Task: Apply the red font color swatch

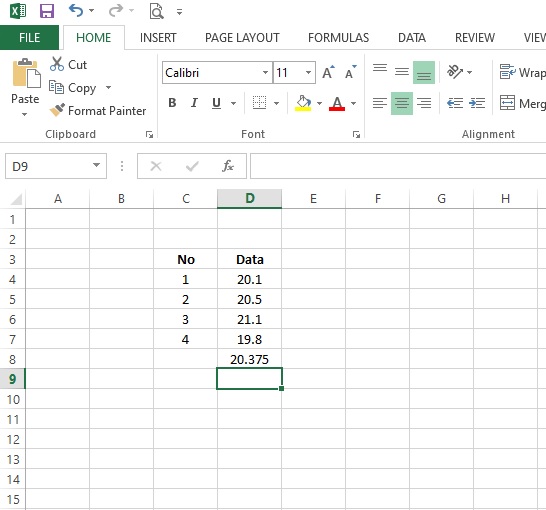Action: tap(337, 103)
